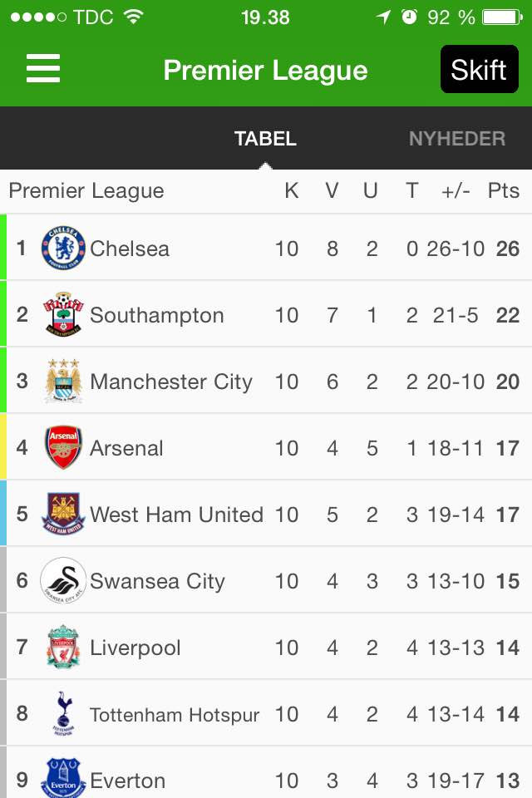Click the +/- column header
This screenshot has height=798, width=532.
[456, 191]
